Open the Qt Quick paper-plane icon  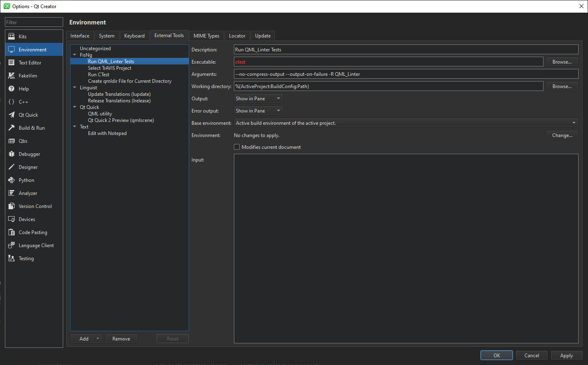tap(12, 115)
